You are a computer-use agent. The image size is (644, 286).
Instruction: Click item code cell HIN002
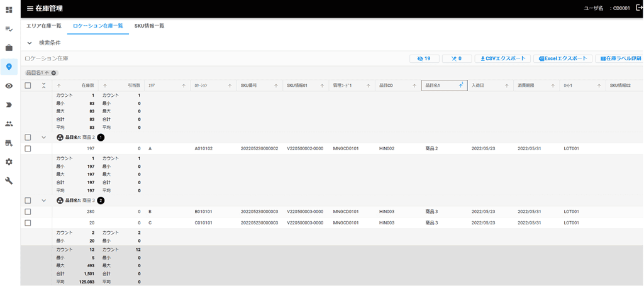(387, 148)
